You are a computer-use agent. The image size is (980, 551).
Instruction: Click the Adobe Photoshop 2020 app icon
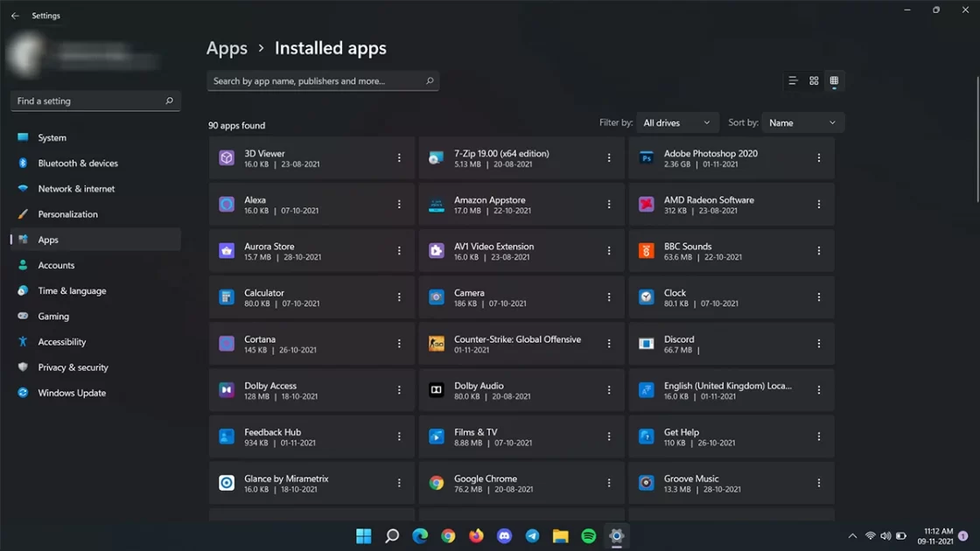[646, 158]
